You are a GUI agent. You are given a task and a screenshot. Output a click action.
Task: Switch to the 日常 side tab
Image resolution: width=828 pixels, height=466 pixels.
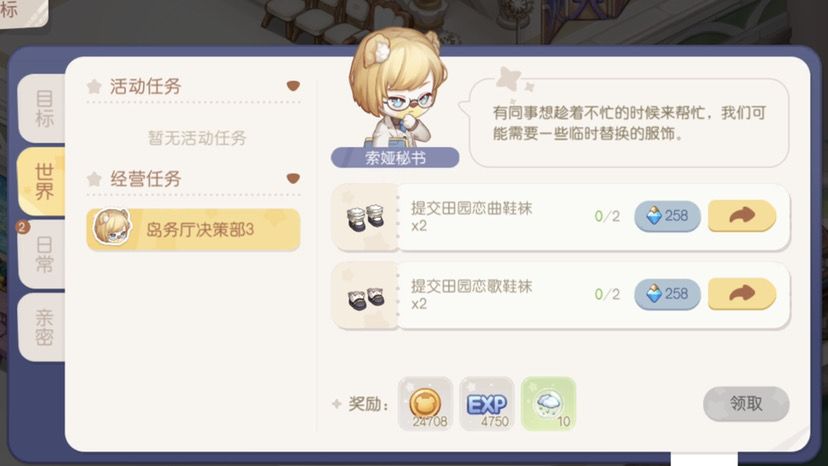point(43,254)
